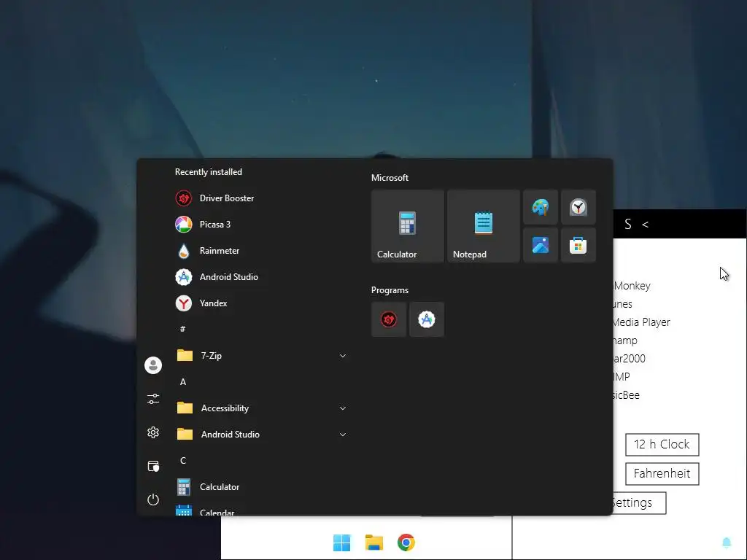The width and height of the screenshot is (747, 560).
Task: Click Driver Booster tile in Programs group
Action: (389, 319)
